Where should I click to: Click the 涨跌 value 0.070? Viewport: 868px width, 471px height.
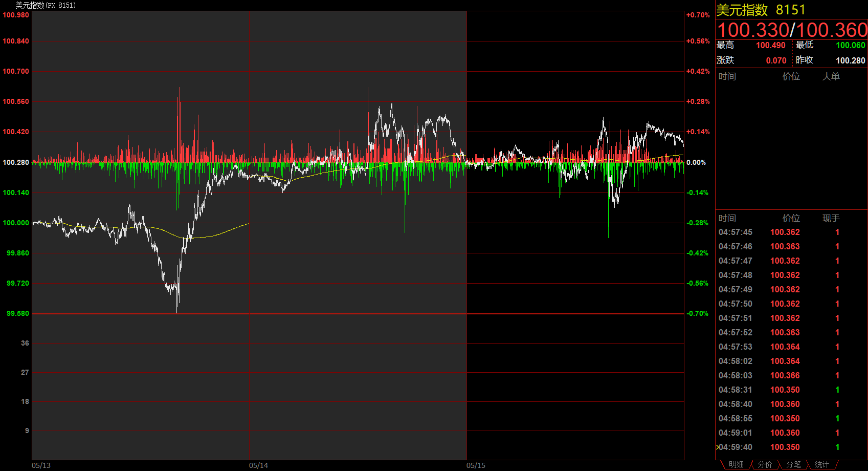[776, 60]
